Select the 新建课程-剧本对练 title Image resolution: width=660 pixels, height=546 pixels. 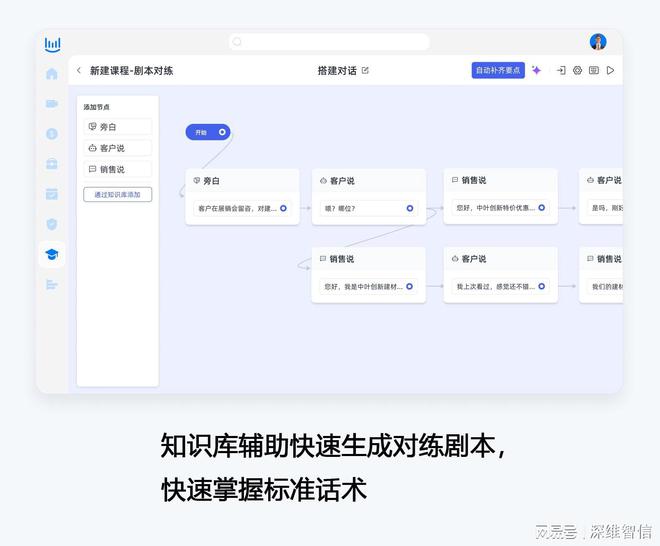pyautogui.click(x=131, y=70)
